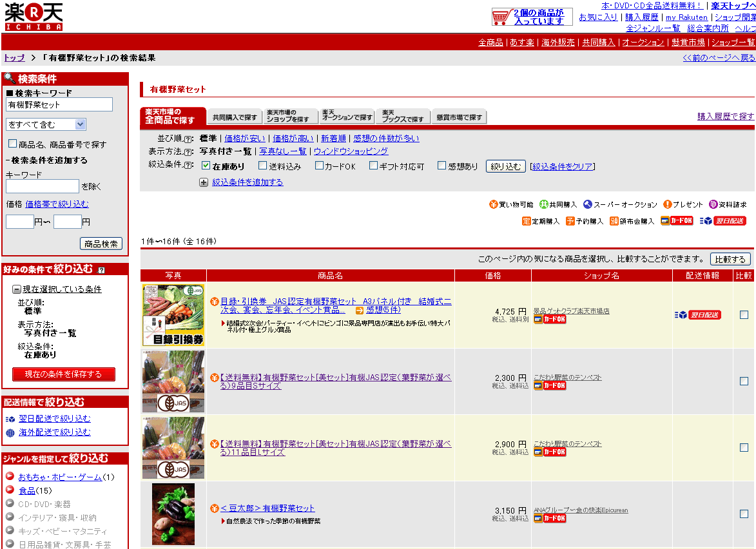
Task: Select the 楽天市場の全商品で探す tab
Action: [173, 116]
